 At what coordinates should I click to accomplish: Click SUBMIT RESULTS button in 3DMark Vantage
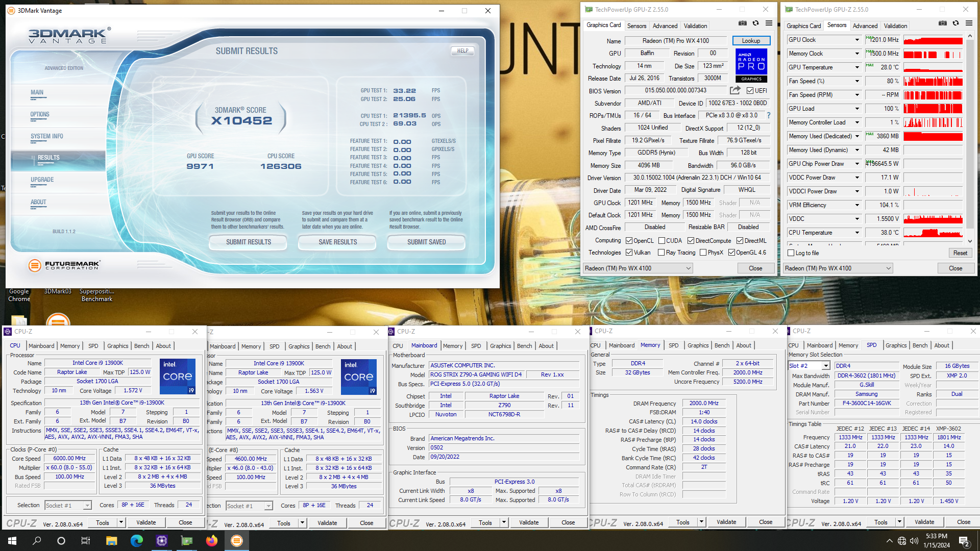pyautogui.click(x=249, y=242)
